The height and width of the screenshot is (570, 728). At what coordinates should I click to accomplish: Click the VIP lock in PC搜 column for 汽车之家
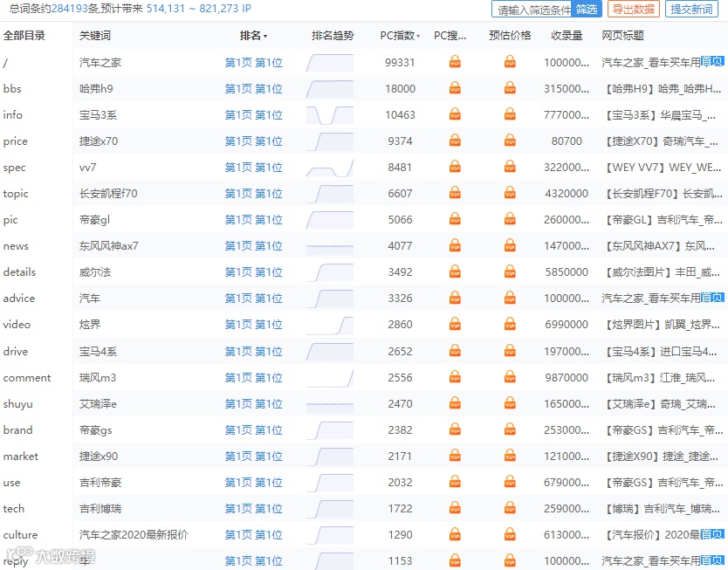tap(455, 62)
